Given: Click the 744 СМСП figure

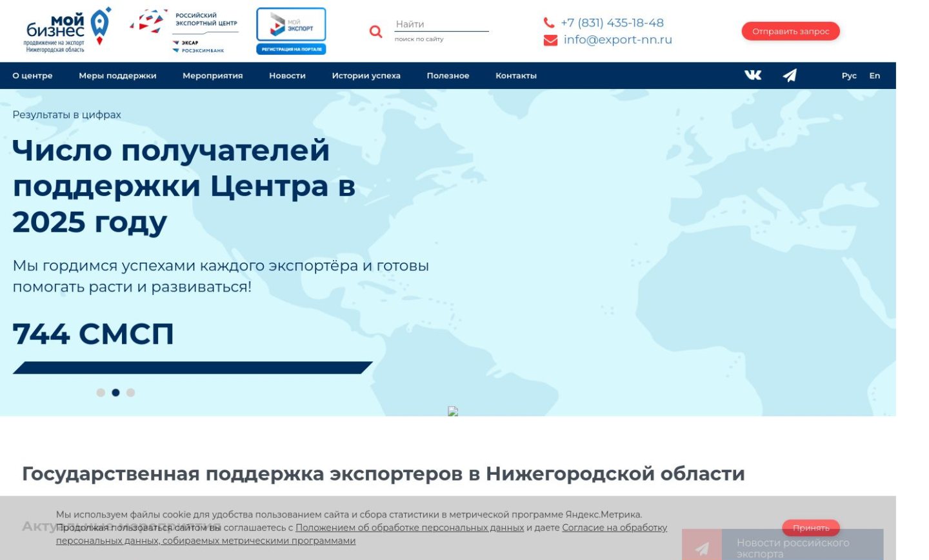Looking at the screenshot, I should point(93,334).
